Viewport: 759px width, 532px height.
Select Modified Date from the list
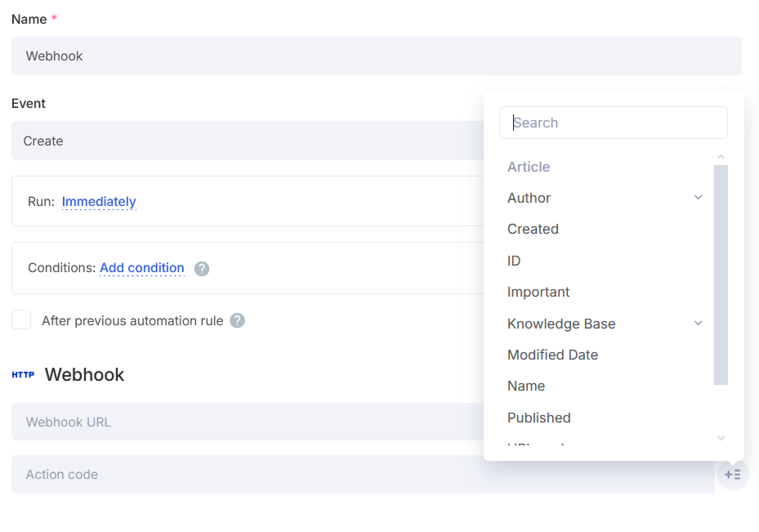pos(552,355)
